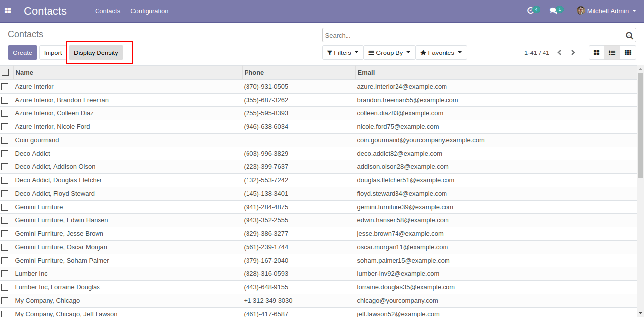
Task: Click email coin.gourmand@yourcompany.example.com
Action: (421, 140)
